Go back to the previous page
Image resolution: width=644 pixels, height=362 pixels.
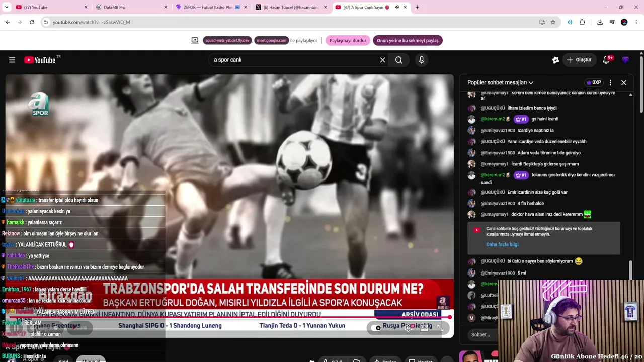coord(8,22)
